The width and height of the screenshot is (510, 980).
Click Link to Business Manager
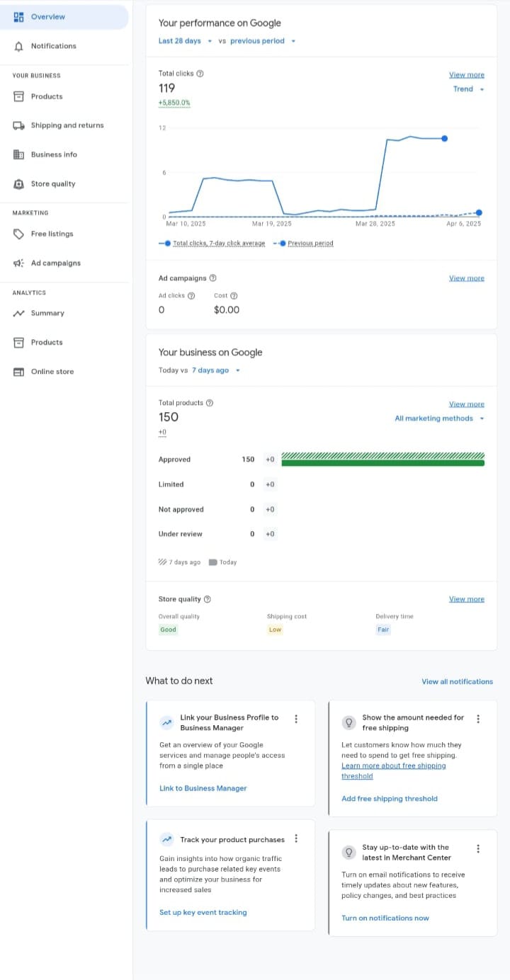click(203, 788)
